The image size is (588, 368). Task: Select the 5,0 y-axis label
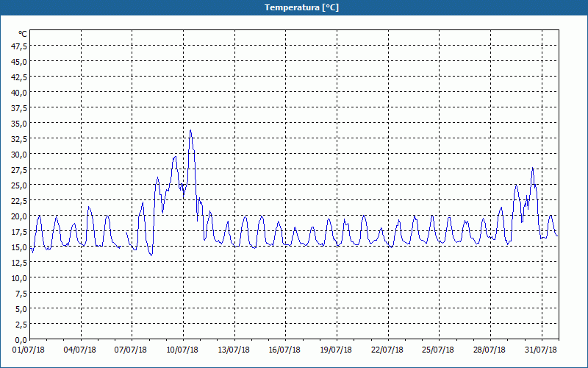click(x=21, y=309)
